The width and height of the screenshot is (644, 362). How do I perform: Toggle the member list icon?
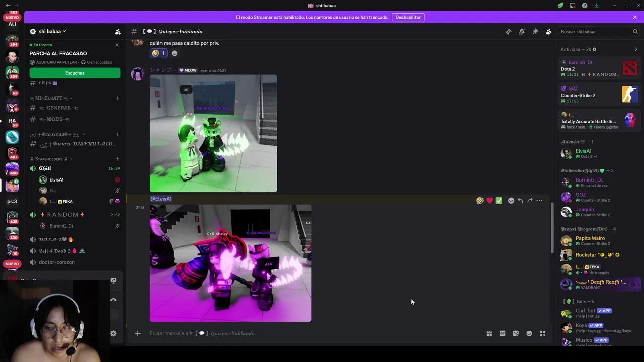click(x=549, y=31)
